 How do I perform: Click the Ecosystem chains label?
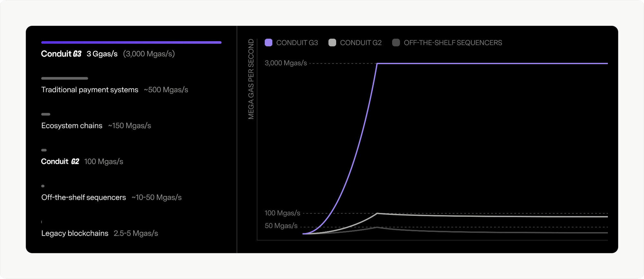pos(72,126)
